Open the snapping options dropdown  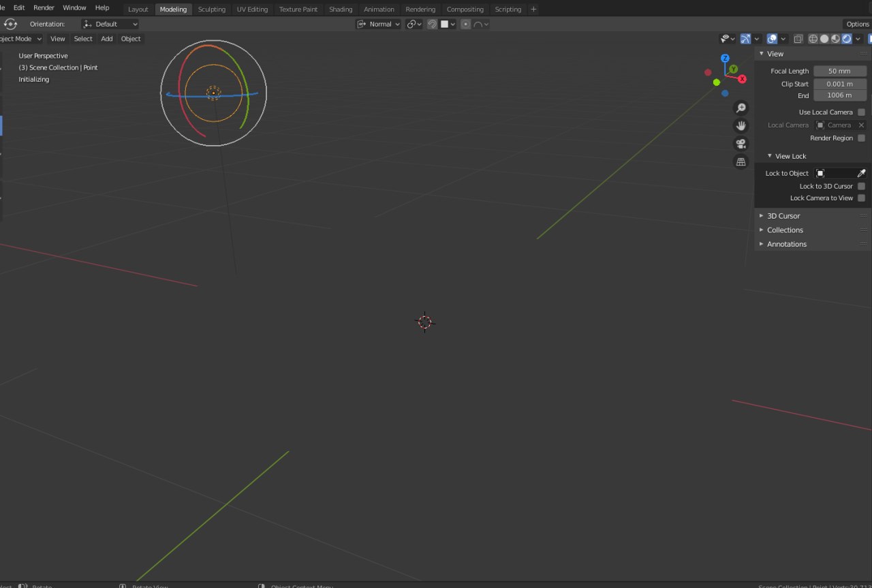[x=448, y=24]
